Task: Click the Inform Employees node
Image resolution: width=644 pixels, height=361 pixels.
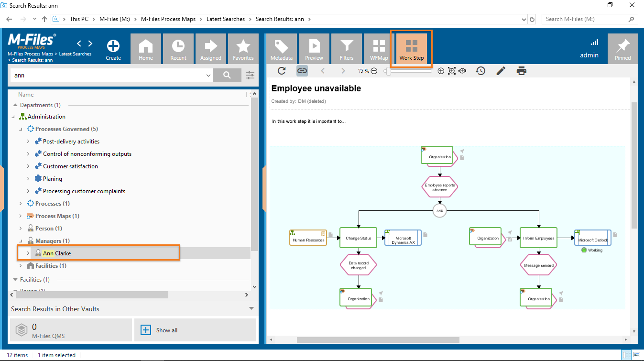Action: pyautogui.click(x=538, y=238)
